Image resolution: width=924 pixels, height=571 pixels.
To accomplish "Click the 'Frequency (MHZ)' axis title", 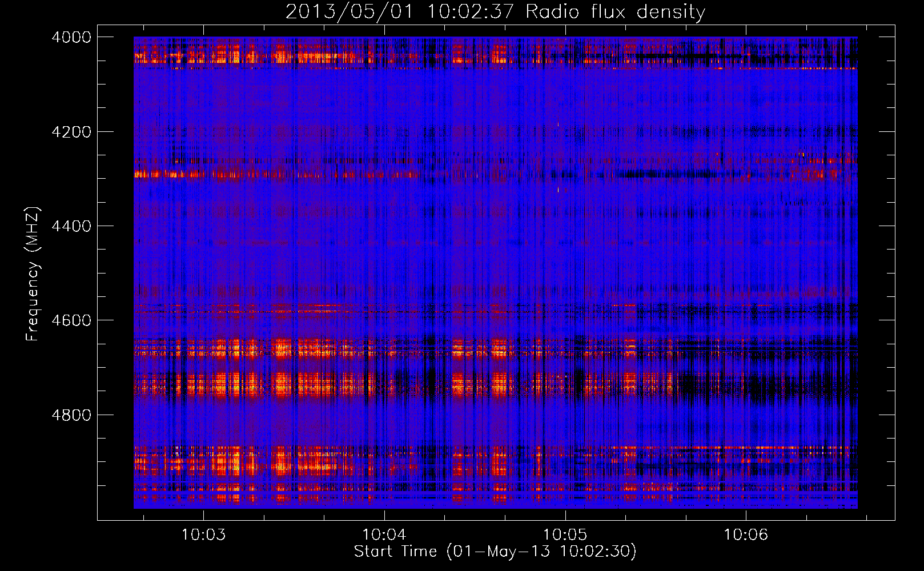I will click(33, 274).
